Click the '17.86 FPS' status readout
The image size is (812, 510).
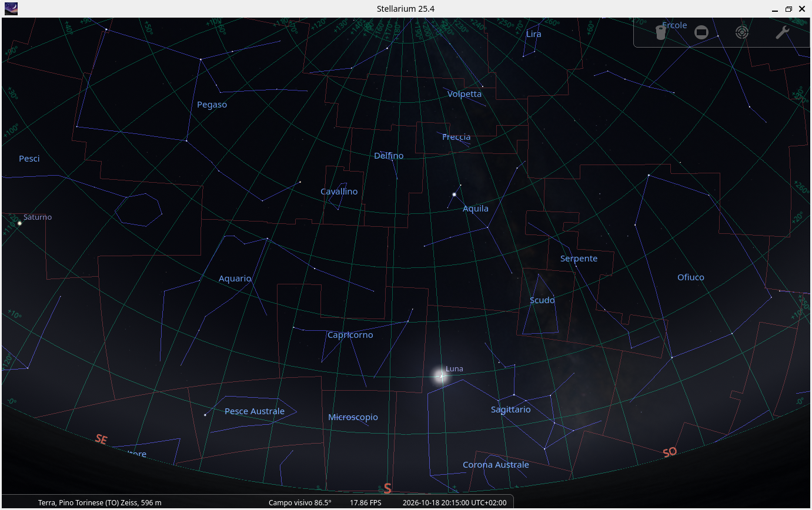(x=366, y=502)
